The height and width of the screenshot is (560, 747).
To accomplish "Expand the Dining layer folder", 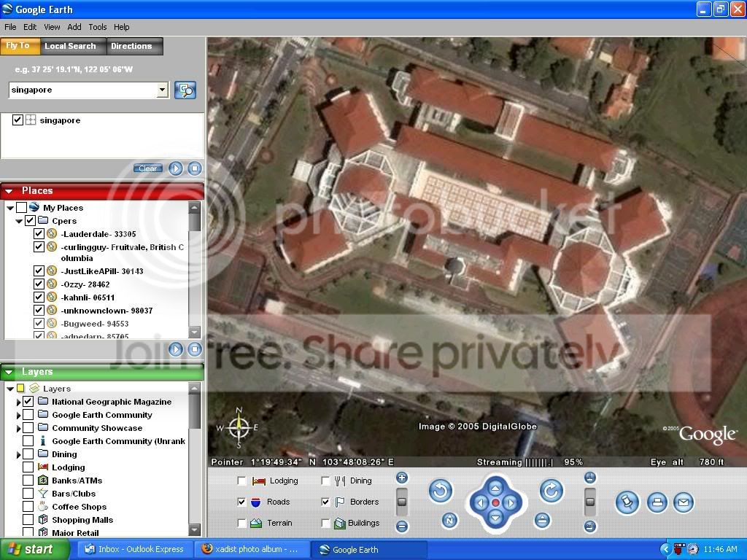I will coord(18,454).
